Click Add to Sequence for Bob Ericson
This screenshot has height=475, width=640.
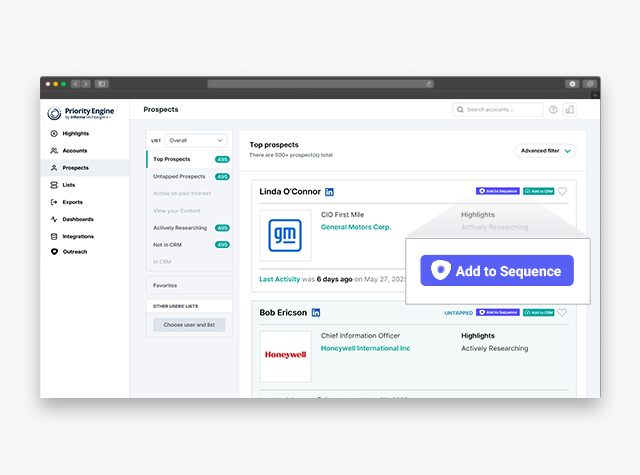[x=498, y=312]
